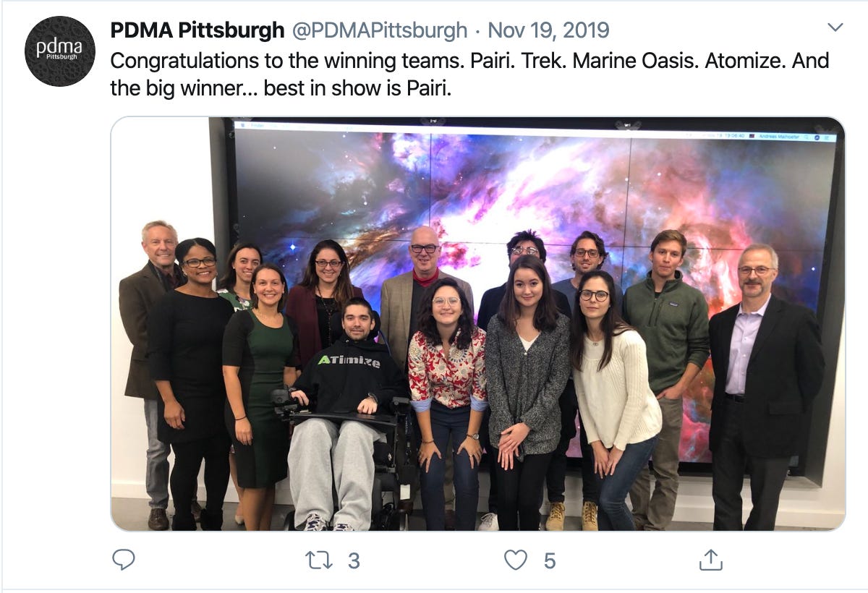
Task: Open the group photo at the ATimize hoodie
Action: pos(348,361)
